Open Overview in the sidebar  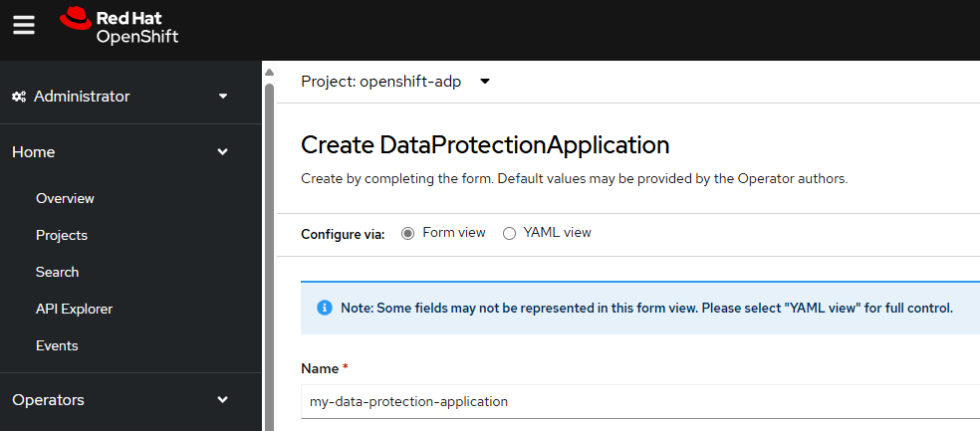click(x=65, y=199)
